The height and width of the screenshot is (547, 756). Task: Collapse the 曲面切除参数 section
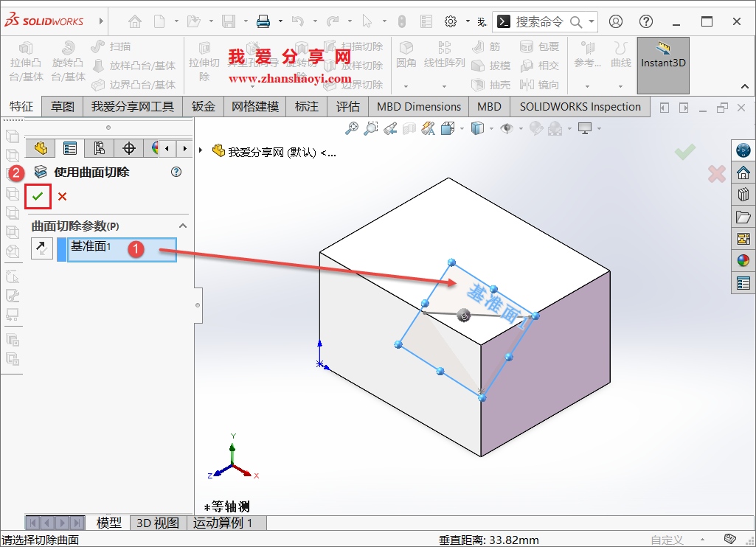click(182, 225)
